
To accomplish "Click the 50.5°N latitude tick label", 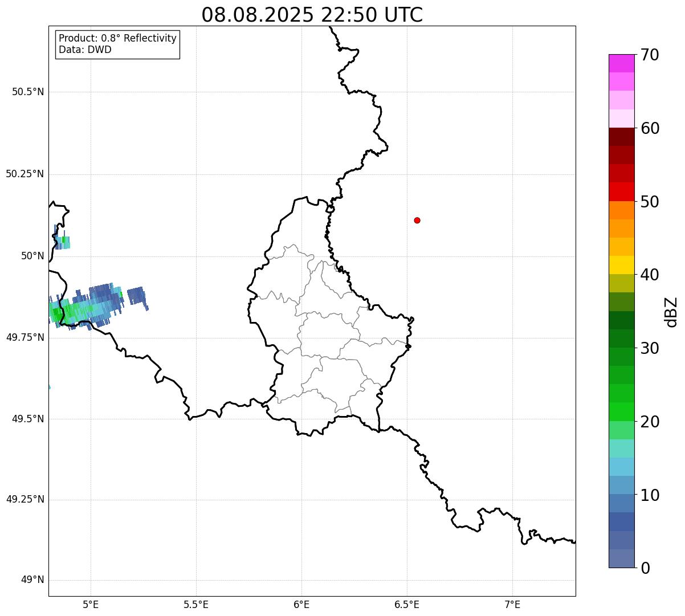I will tap(28, 92).
